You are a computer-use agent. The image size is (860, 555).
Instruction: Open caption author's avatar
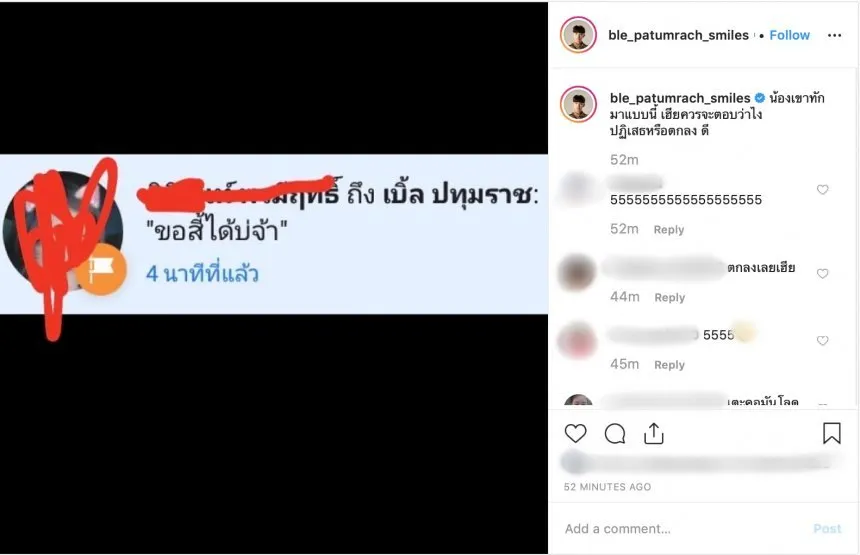pos(578,104)
